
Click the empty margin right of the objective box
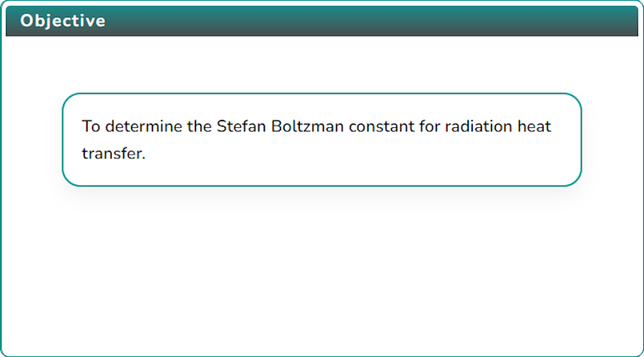611,139
